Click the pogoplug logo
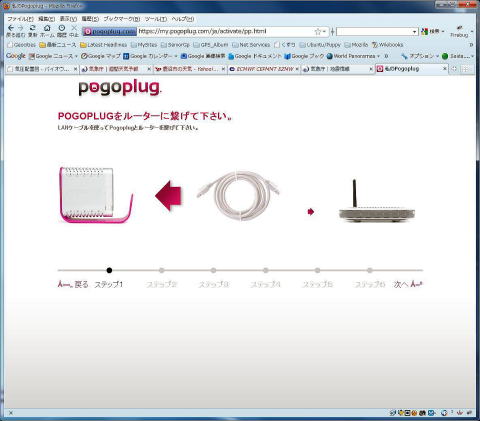This screenshot has width=480, height=421. click(x=120, y=88)
